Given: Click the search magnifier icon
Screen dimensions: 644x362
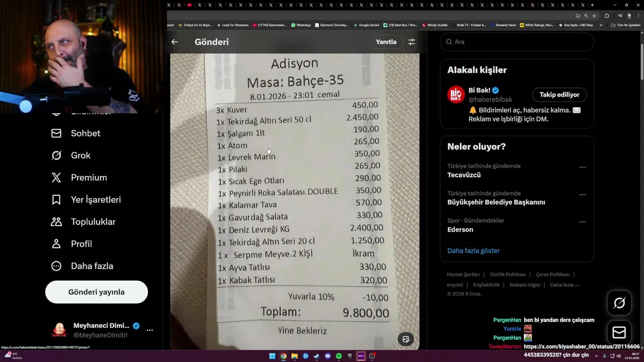Looking at the screenshot, I should tap(449, 42).
